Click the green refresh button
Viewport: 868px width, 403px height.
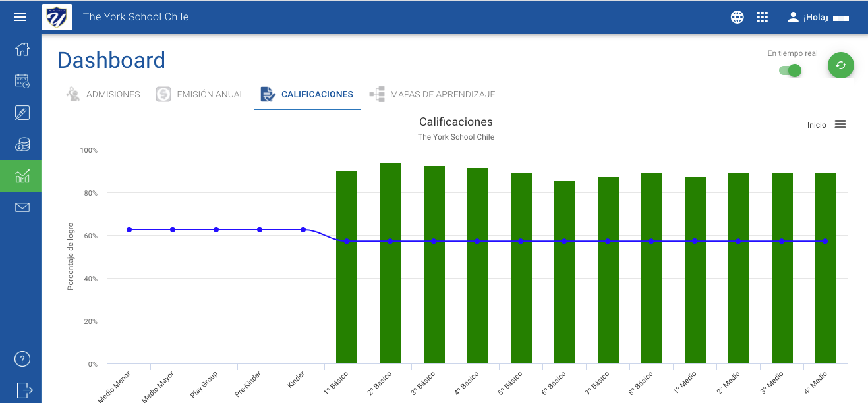tap(841, 65)
